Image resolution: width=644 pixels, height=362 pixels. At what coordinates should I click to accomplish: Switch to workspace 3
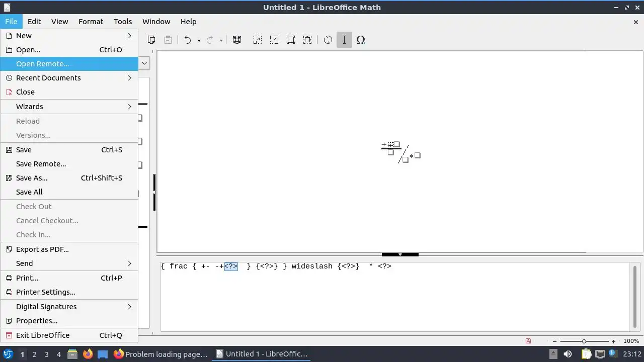tap(46, 354)
